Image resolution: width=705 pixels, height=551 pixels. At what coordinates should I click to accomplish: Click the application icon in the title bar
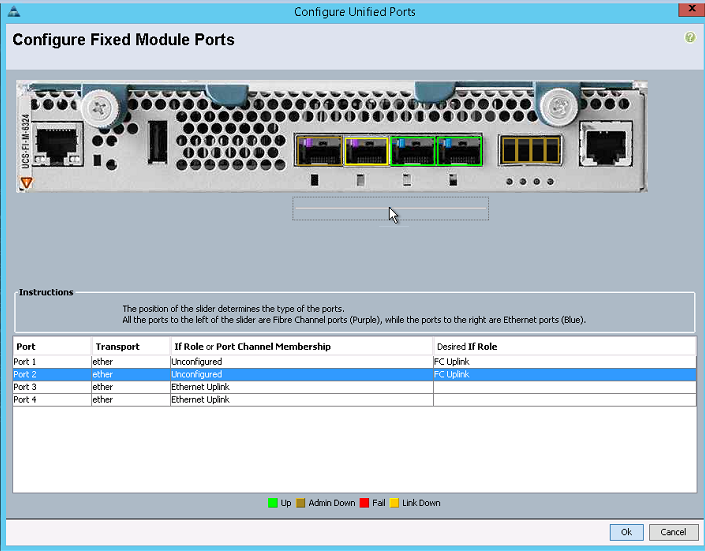point(14,11)
